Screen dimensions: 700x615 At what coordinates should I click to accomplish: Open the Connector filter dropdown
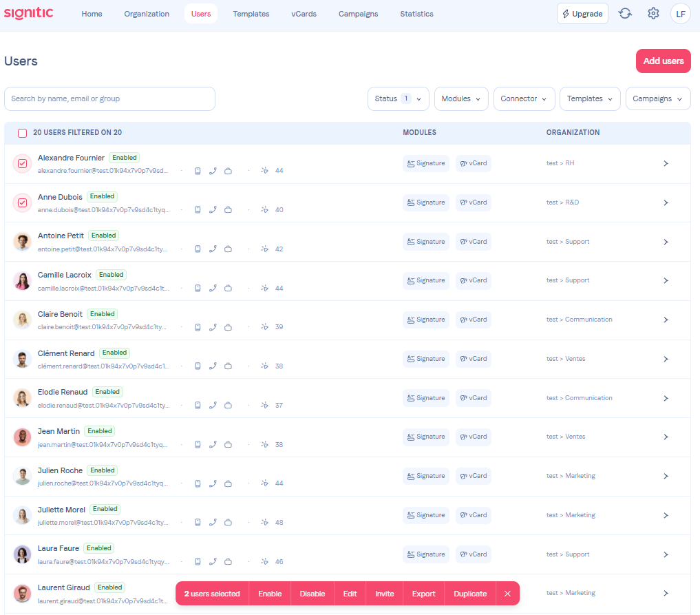tap(524, 98)
